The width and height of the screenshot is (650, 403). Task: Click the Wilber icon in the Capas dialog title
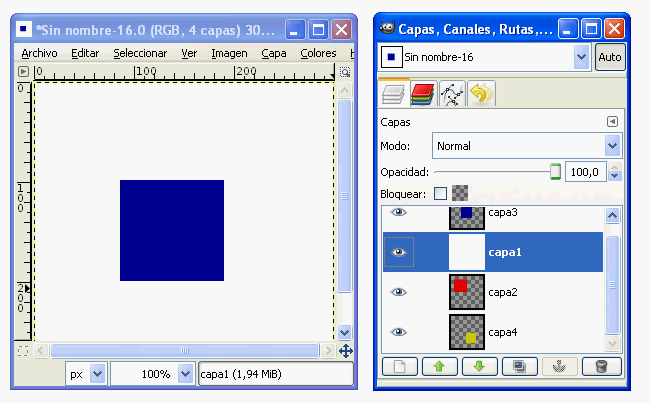click(x=387, y=29)
